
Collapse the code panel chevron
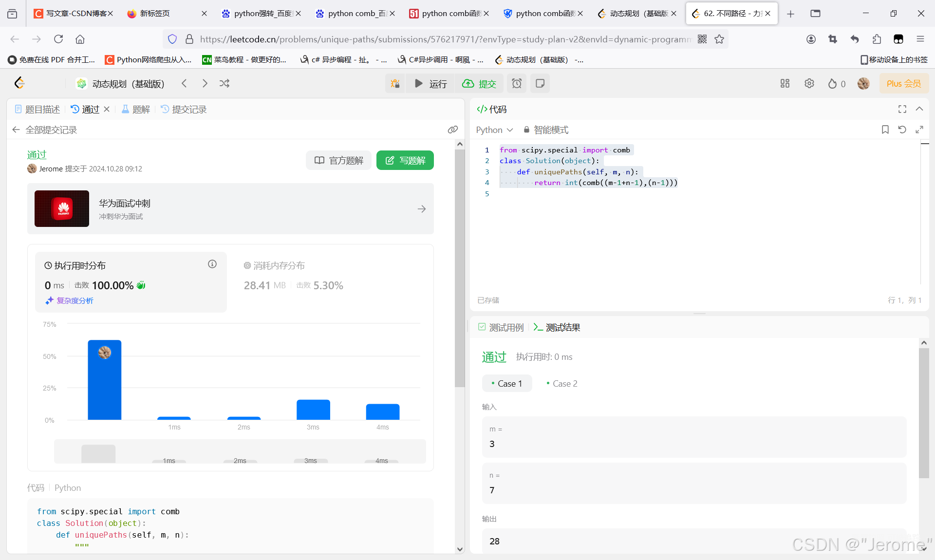(x=919, y=109)
